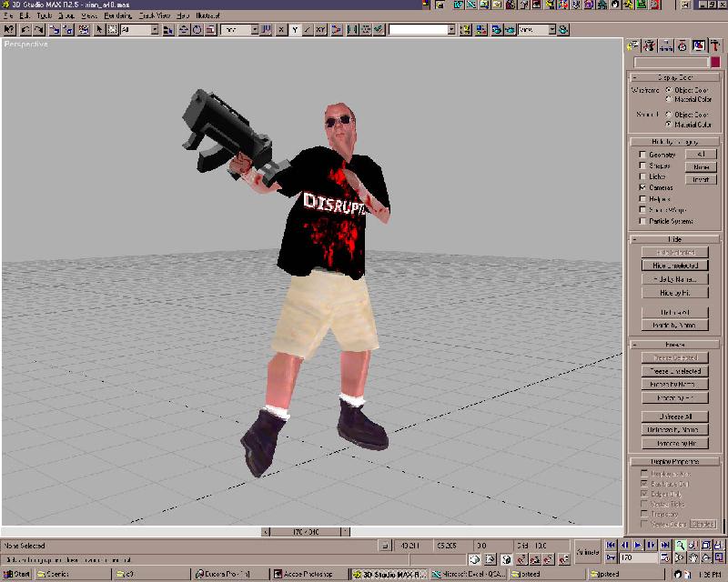Viewport: 728px width, 582px height.
Task: Click the object color swatch
Action: click(715, 63)
